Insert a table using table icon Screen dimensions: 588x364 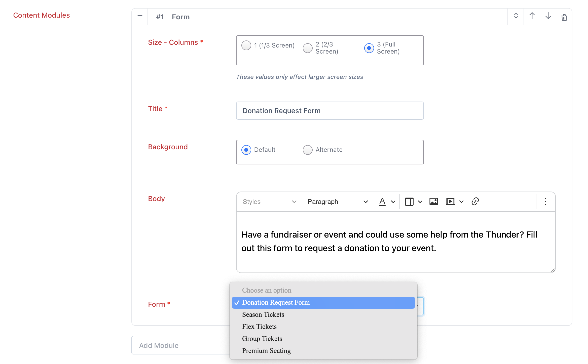pyautogui.click(x=409, y=202)
